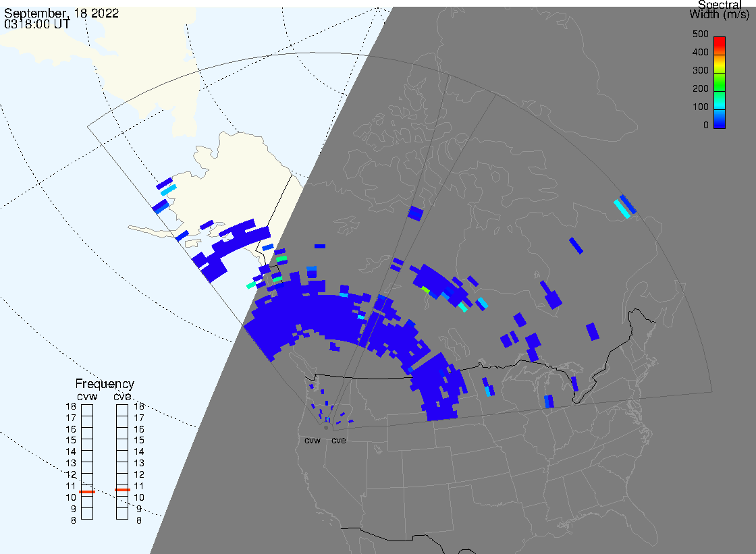Viewport: 756px width, 554px height.
Task: Click the cvw frequency column label
Action: pos(87,397)
